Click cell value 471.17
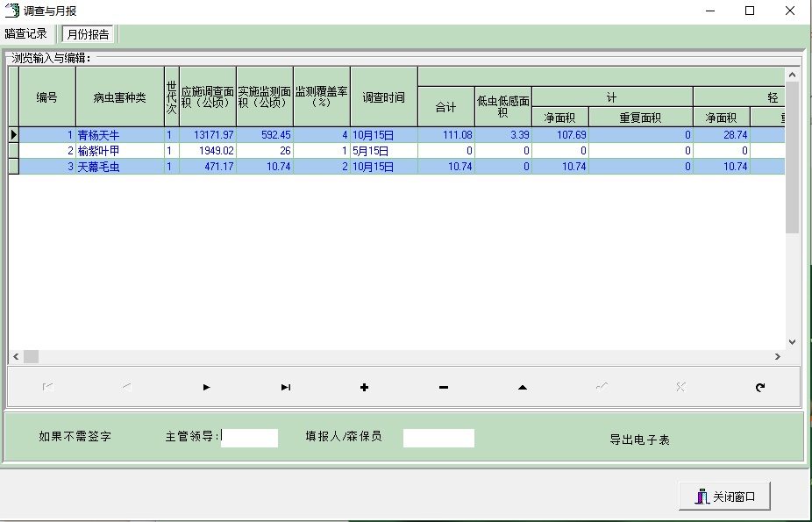The image size is (812, 522). coord(207,166)
